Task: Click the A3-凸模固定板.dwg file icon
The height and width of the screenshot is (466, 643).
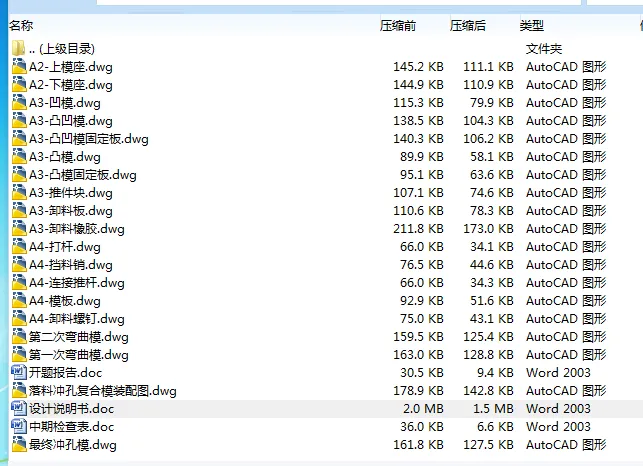Action: click(19, 175)
